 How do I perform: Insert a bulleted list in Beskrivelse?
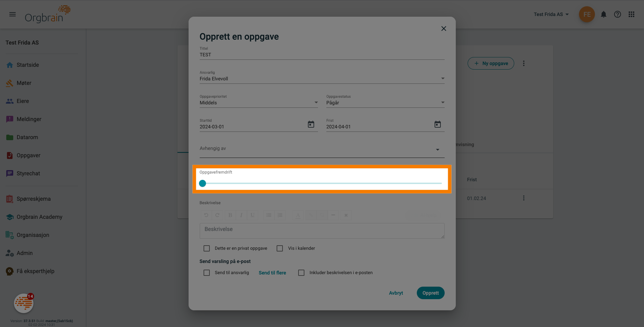(269, 215)
